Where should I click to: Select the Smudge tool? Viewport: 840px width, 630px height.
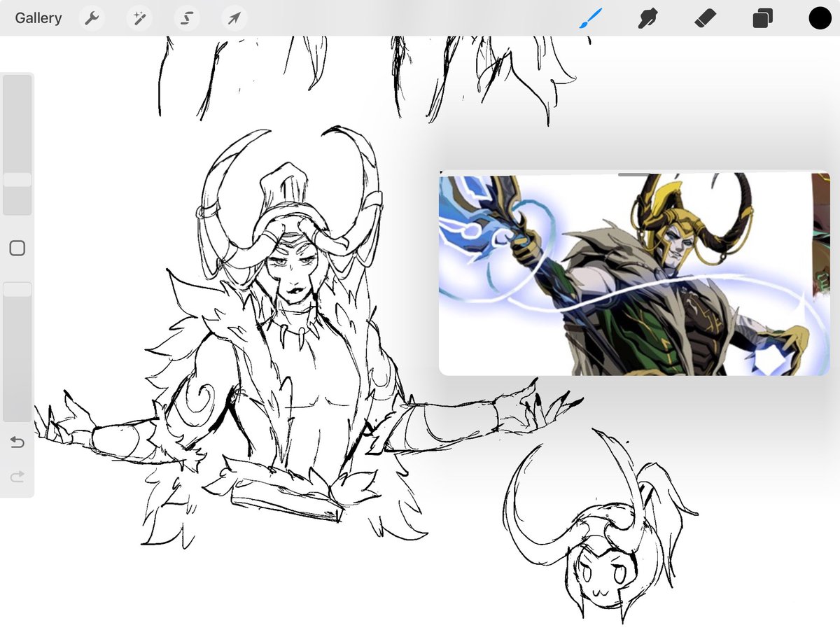pyautogui.click(x=648, y=18)
